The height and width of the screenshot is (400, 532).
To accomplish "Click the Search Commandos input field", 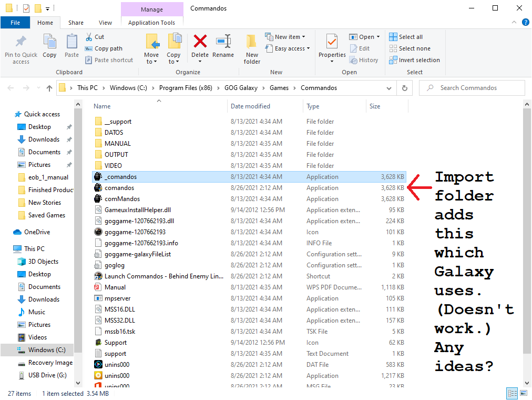I will [x=472, y=88].
